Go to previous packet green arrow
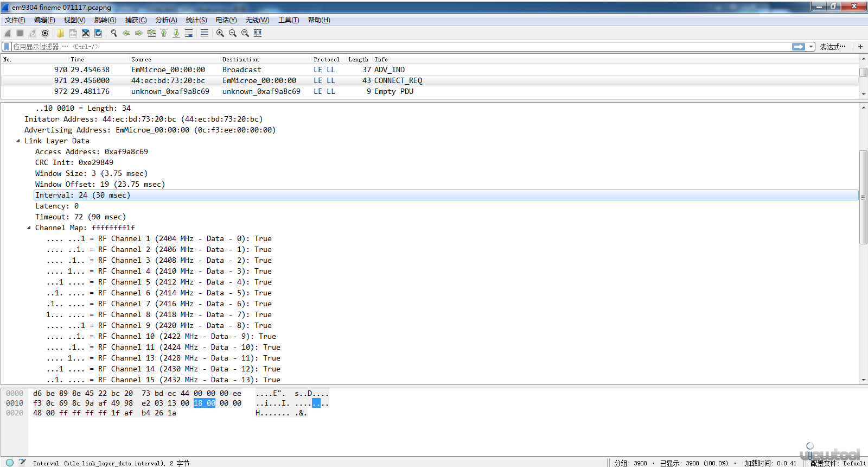 click(x=126, y=33)
